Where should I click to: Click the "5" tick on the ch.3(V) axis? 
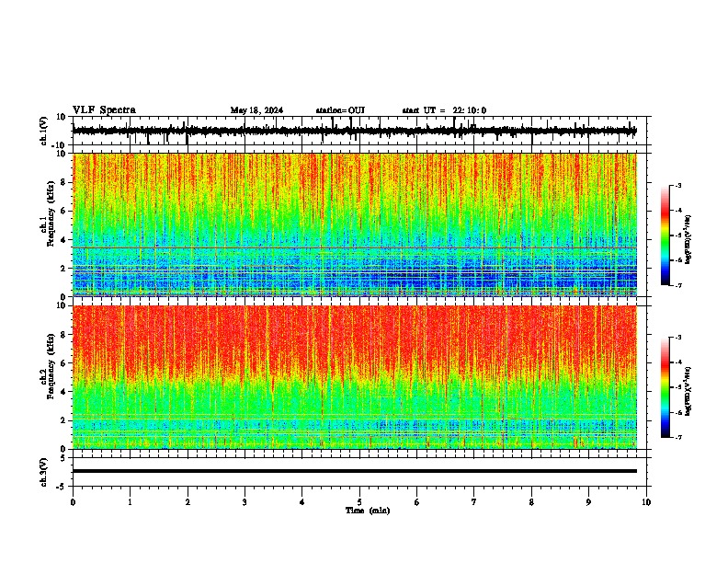(63, 458)
